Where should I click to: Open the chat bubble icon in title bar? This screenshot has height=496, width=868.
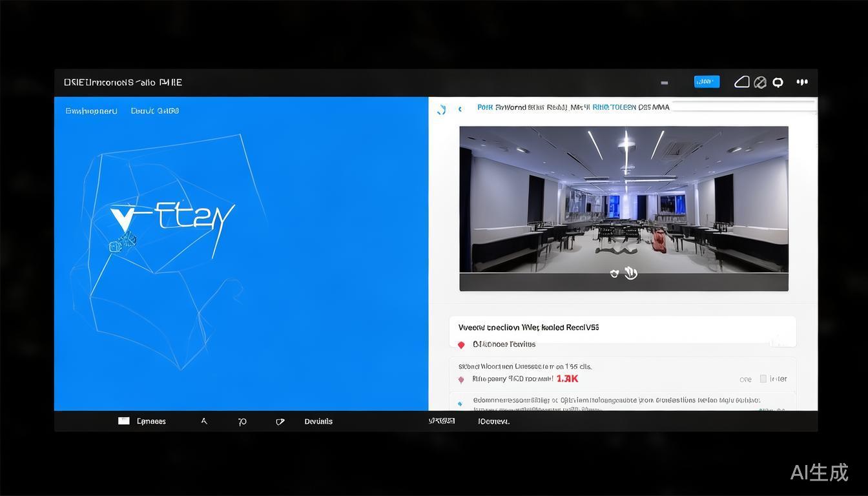pos(778,82)
